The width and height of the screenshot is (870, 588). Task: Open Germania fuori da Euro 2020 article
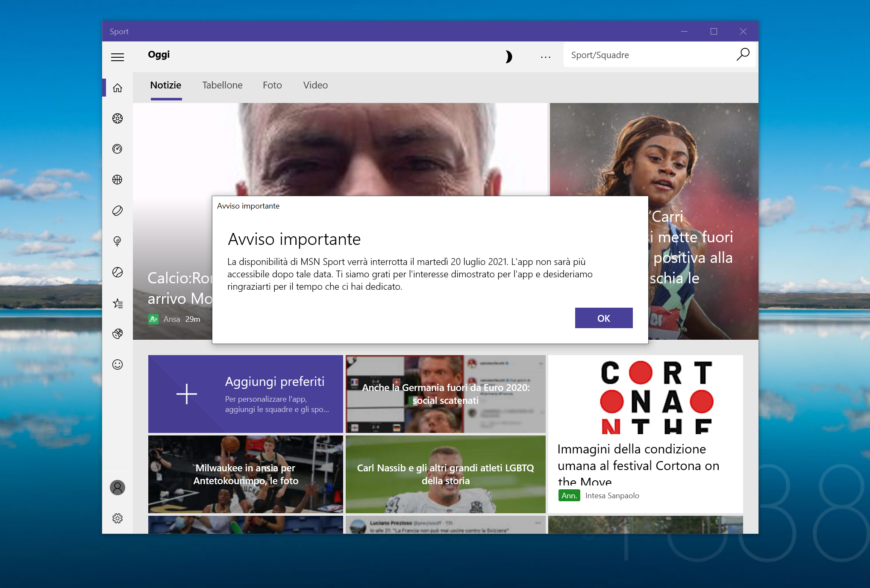446,394
